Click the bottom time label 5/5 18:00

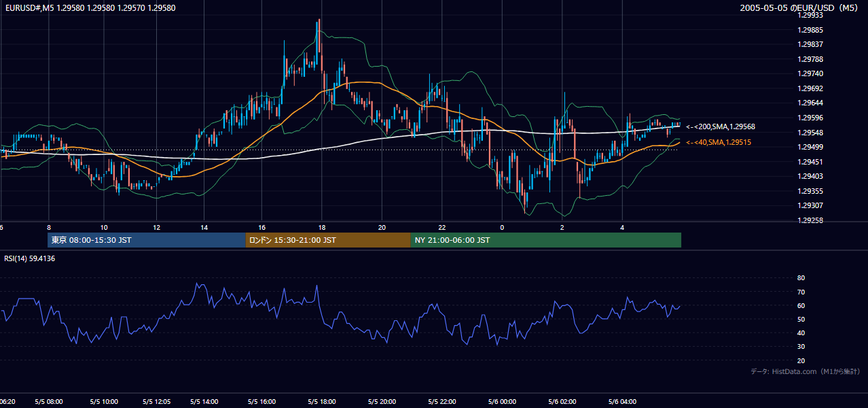321,402
